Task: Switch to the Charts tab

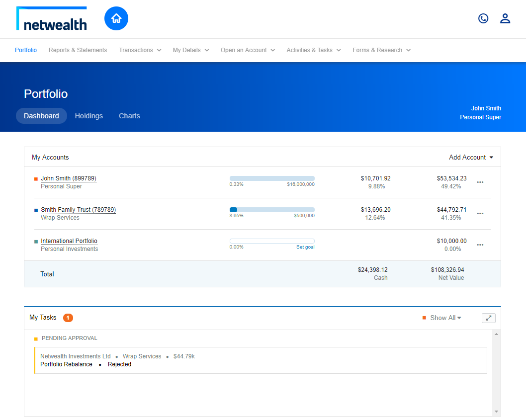Action: [x=129, y=116]
